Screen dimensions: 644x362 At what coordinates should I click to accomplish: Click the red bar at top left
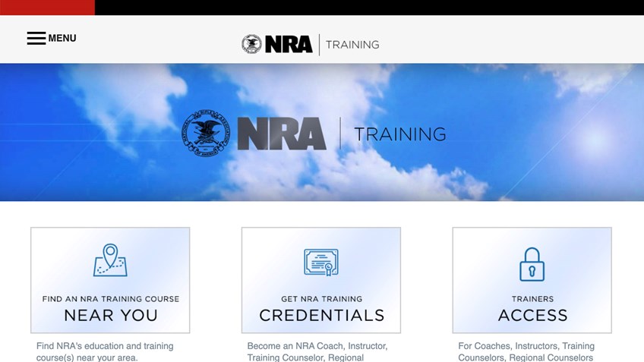[x=47, y=8]
